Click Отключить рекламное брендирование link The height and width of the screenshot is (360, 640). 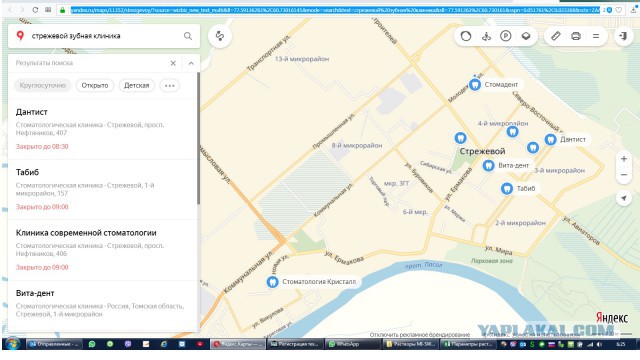420,335
